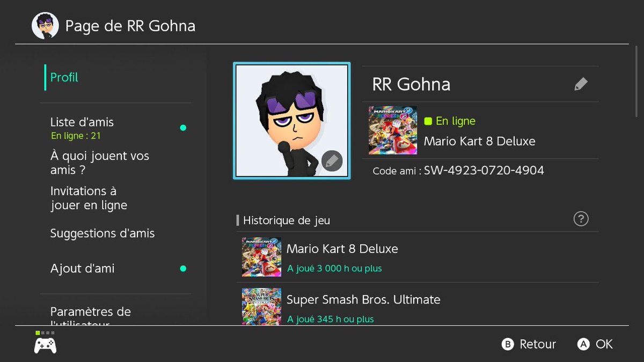The image size is (644, 362).
Task: Click the green notification dot beside Liste d'amis
Action: pos(183,128)
